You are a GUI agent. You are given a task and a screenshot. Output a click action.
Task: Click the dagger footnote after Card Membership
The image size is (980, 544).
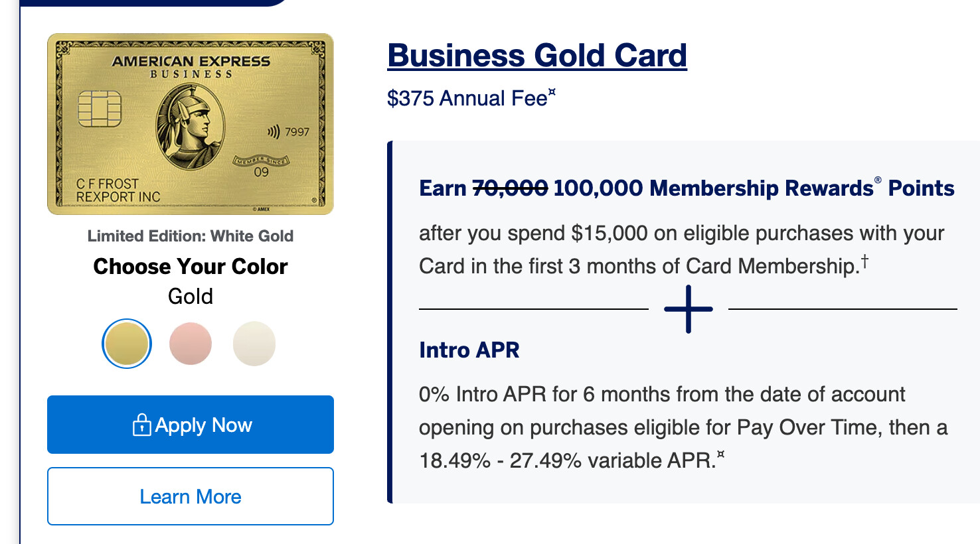(864, 261)
